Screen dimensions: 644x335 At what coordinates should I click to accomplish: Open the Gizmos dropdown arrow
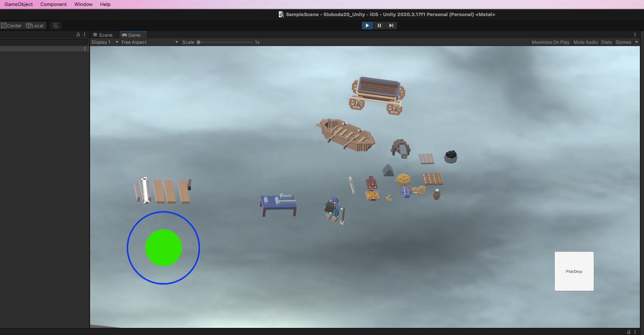tap(637, 42)
